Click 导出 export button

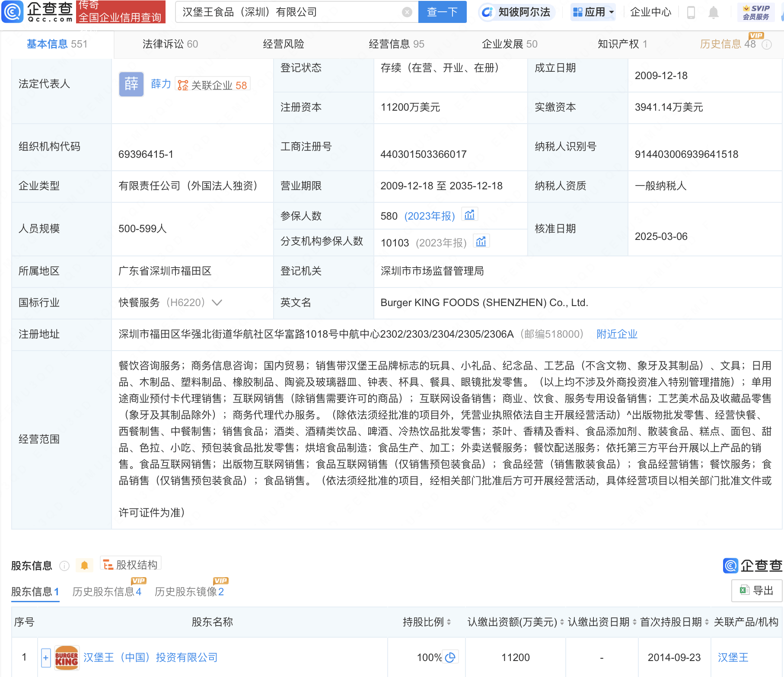757,591
